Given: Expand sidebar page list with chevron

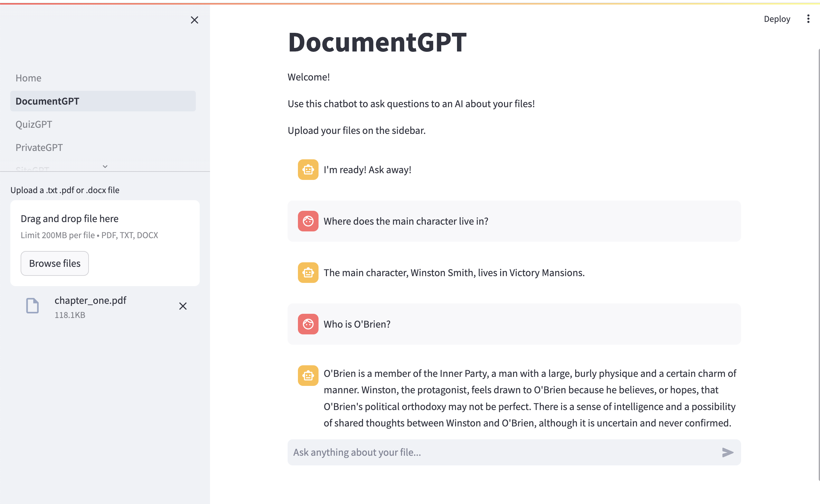Looking at the screenshot, I should 105,166.
